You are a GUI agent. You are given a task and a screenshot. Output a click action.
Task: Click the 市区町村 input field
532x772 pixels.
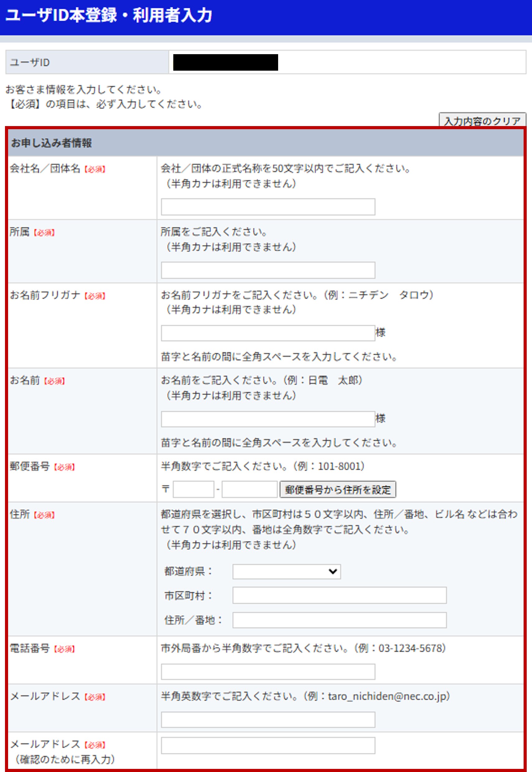tap(339, 595)
